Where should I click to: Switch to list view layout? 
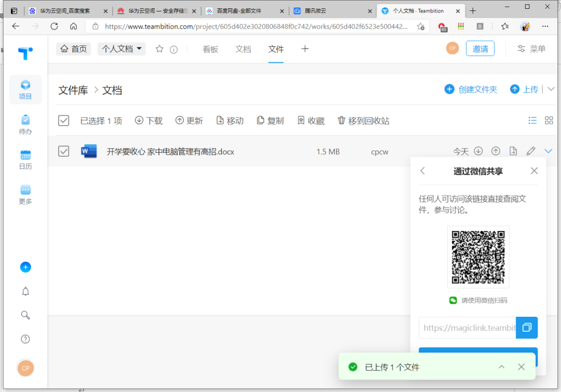click(x=532, y=120)
